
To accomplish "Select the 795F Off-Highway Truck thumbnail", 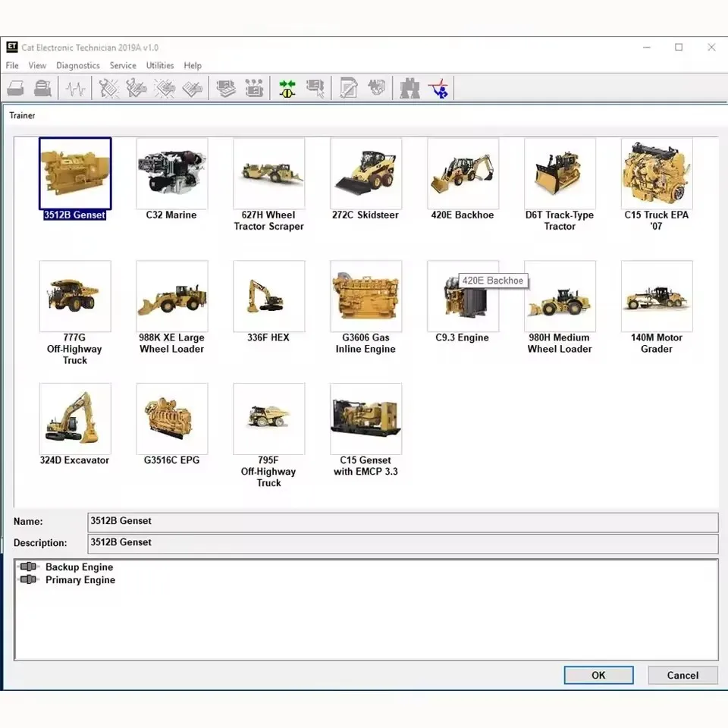I will [269, 418].
